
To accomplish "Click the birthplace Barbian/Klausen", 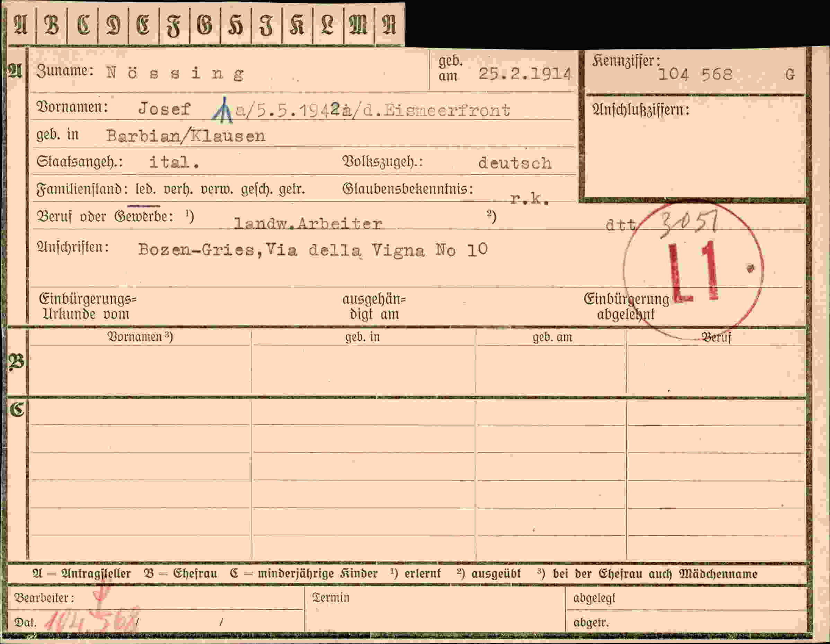I will click(186, 136).
